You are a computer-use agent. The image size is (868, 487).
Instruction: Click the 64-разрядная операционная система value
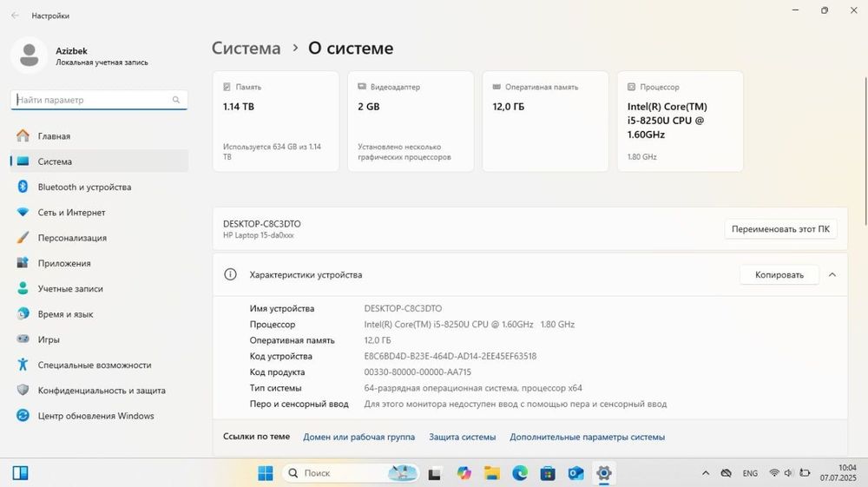click(473, 389)
